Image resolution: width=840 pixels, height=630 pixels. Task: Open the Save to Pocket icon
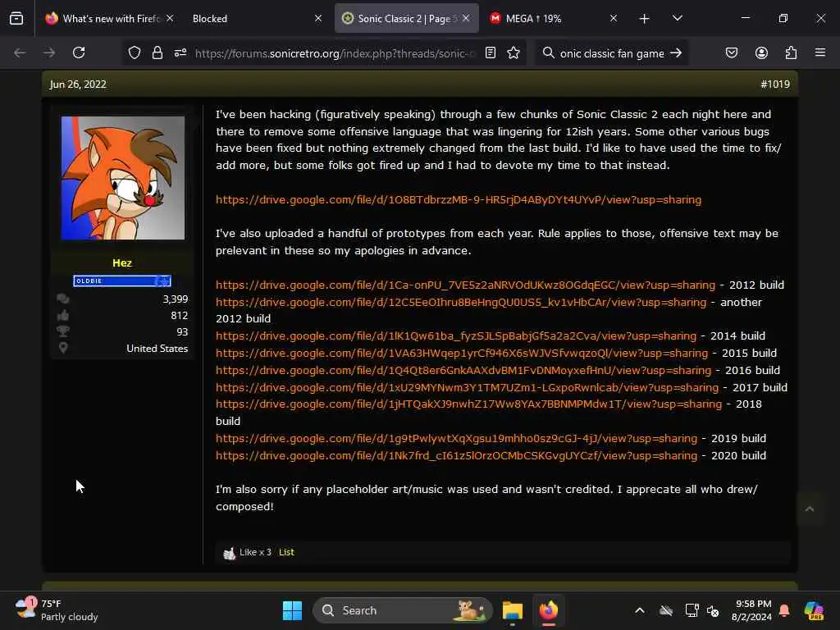[x=731, y=52]
